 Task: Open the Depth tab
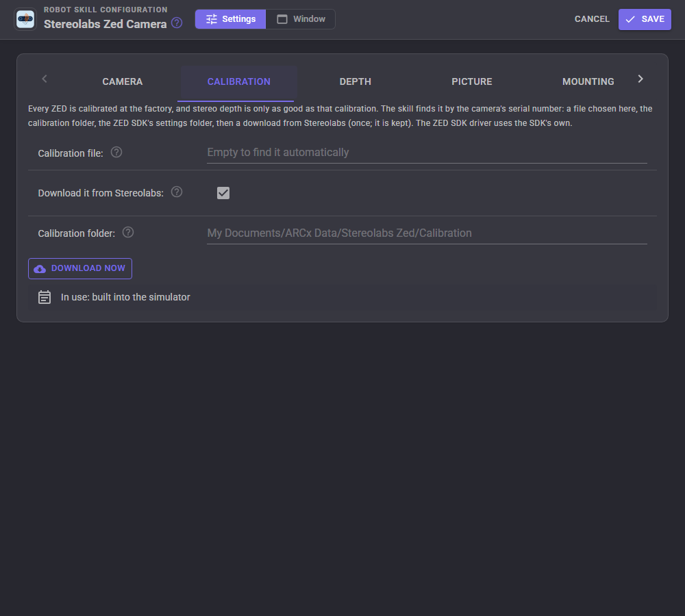[x=355, y=81]
